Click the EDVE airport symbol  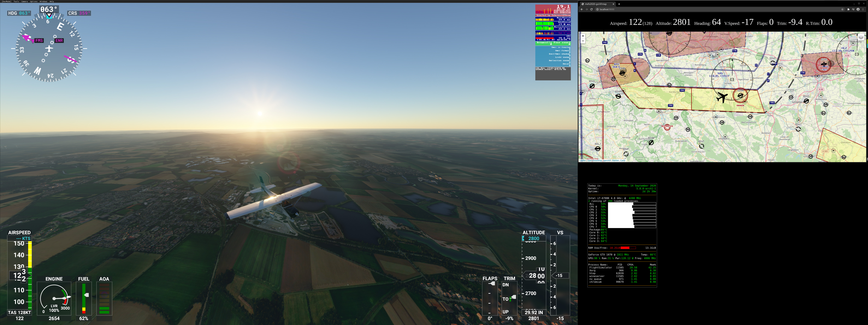point(824,64)
